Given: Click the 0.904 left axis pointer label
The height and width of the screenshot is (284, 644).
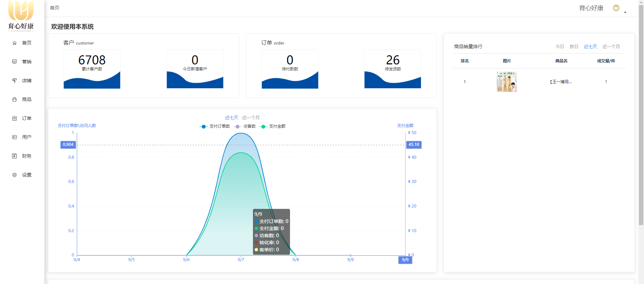Looking at the screenshot, I should [68, 145].
